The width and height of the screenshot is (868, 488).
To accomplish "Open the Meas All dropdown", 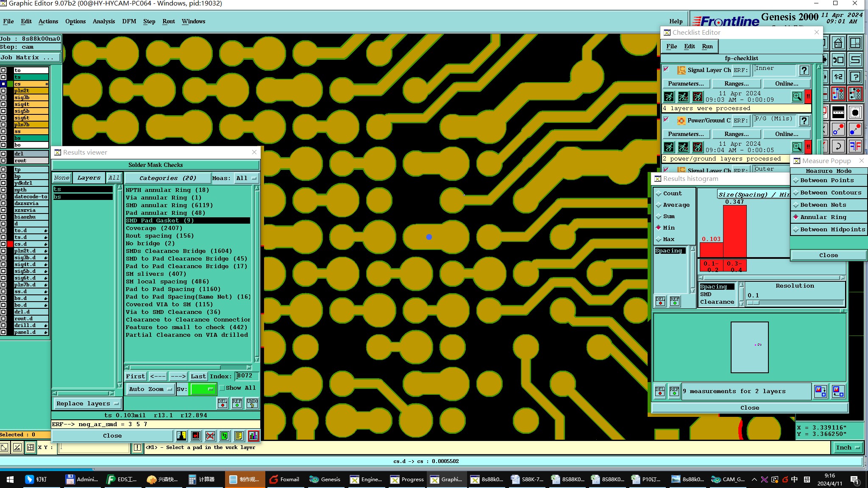I will [x=247, y=178].
